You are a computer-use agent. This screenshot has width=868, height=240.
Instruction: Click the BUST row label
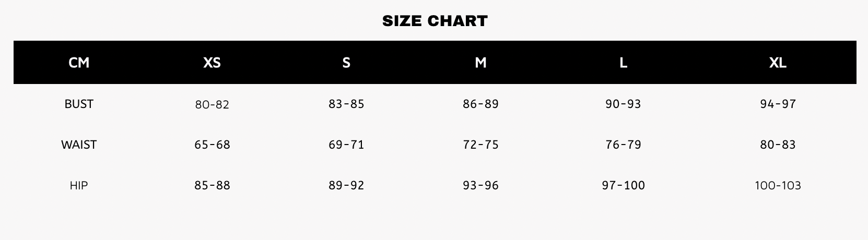tap(79, 104)
